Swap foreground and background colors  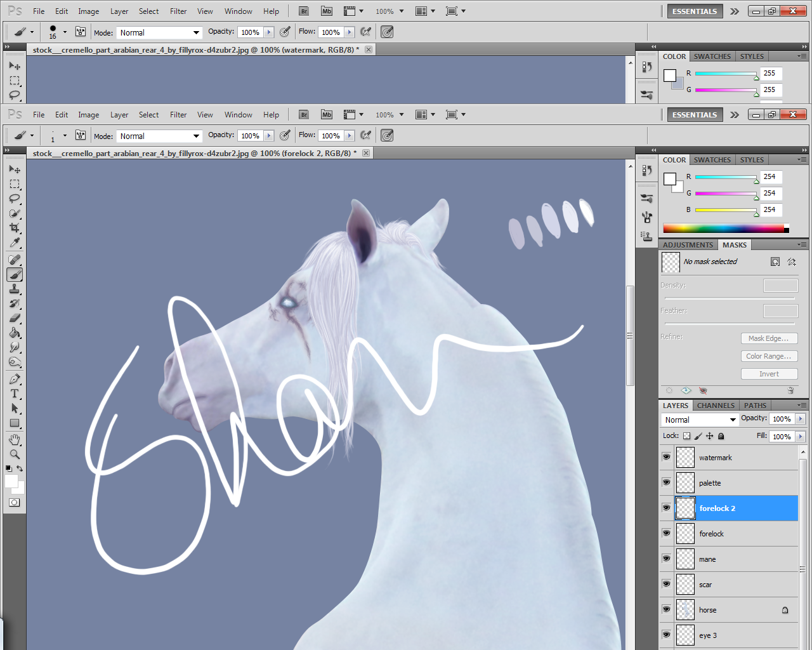pyautogui.click(x=20, y=468)
